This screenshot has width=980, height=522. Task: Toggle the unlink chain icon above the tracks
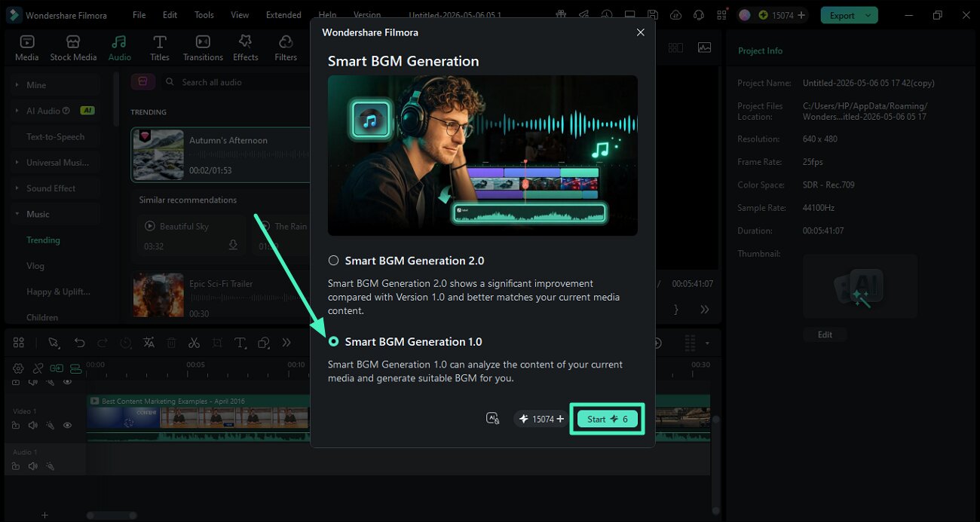click(38, 368)
